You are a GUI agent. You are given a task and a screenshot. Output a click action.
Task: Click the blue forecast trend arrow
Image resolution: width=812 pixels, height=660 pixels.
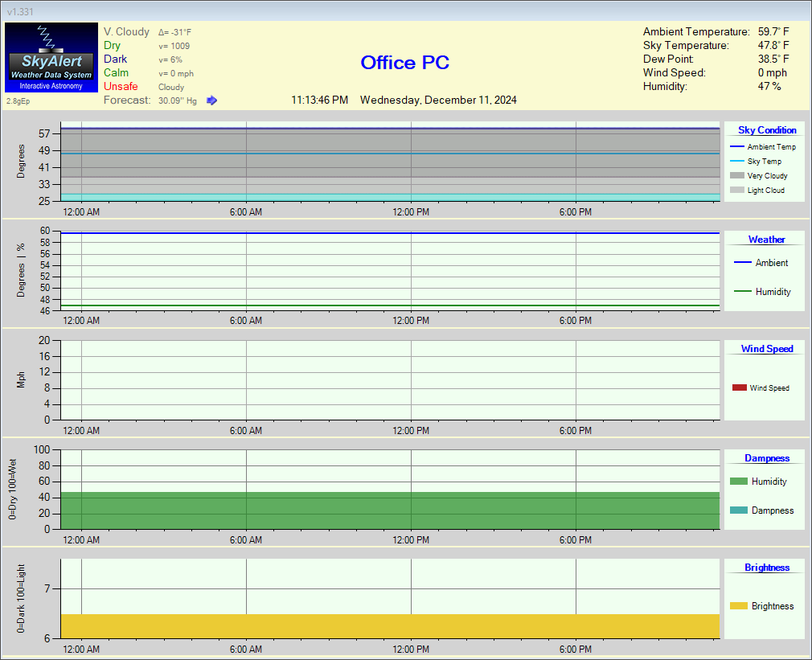point(212,100)
